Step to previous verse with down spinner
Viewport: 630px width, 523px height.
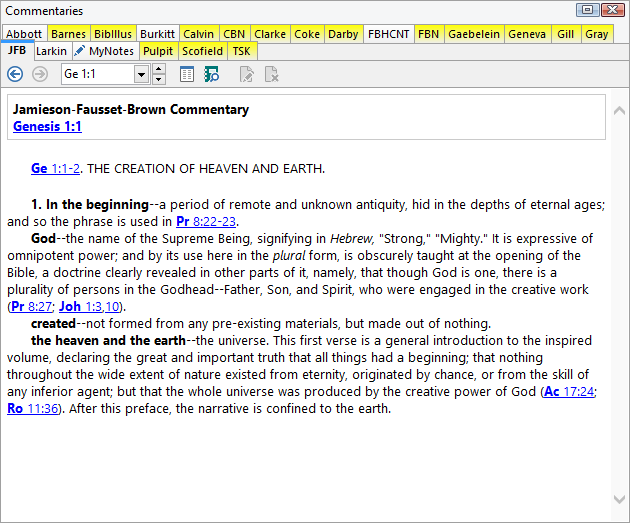pyautogui.click(x=159, y=79)
